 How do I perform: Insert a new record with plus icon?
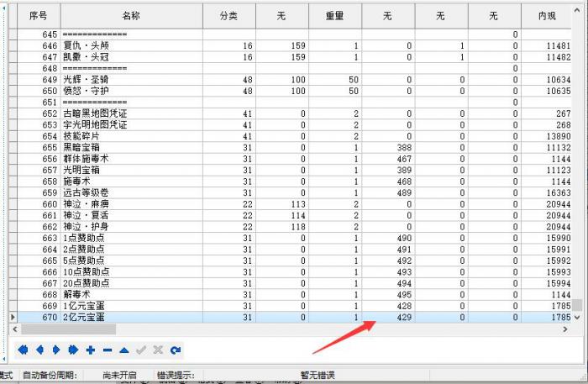point(91,350)
